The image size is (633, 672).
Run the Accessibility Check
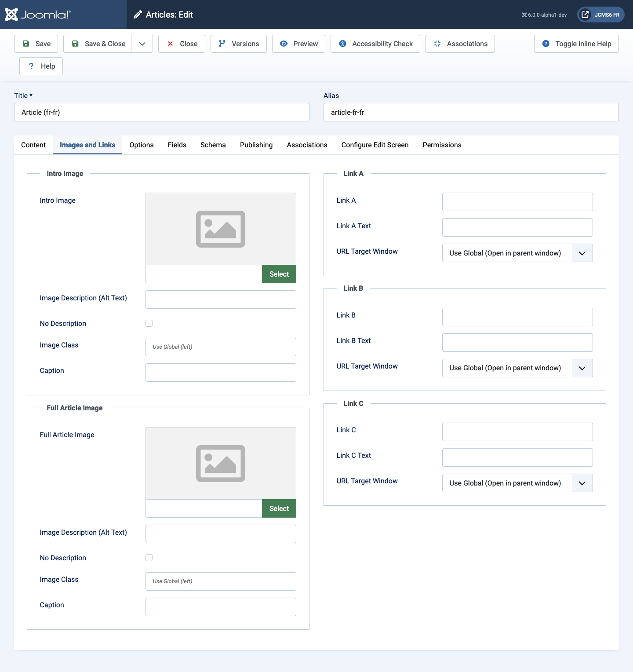(x=375, y=44)
